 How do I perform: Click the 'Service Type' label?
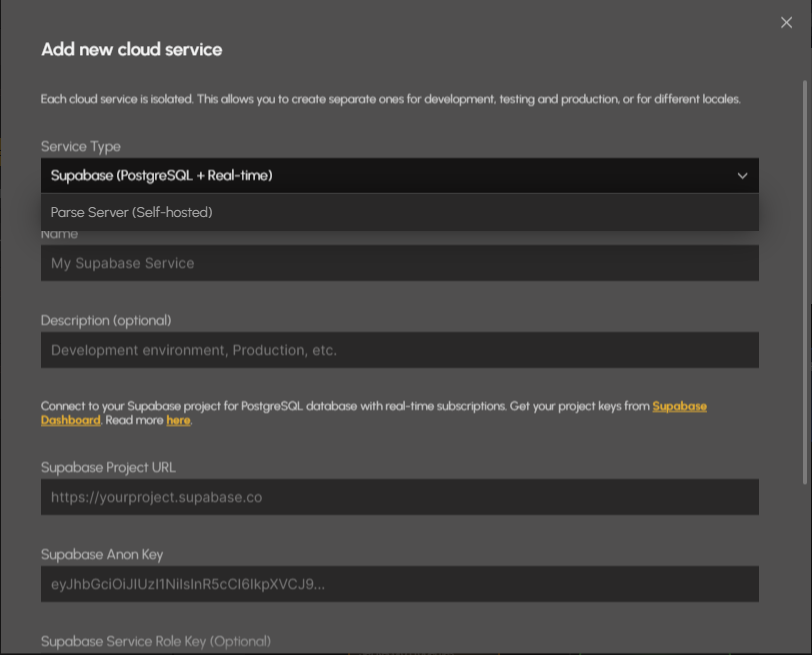[81, 147]
